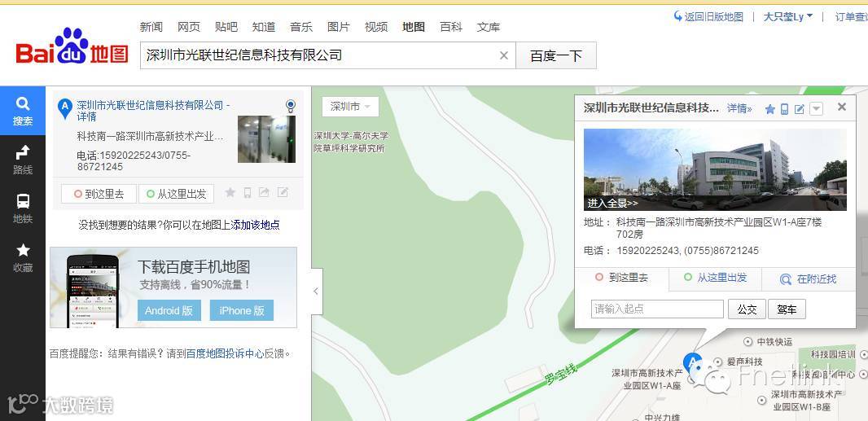
Task: Click the 深圳大学-高尔夫学院 map label
Action: pyautogui.click(x=351, y=142)
